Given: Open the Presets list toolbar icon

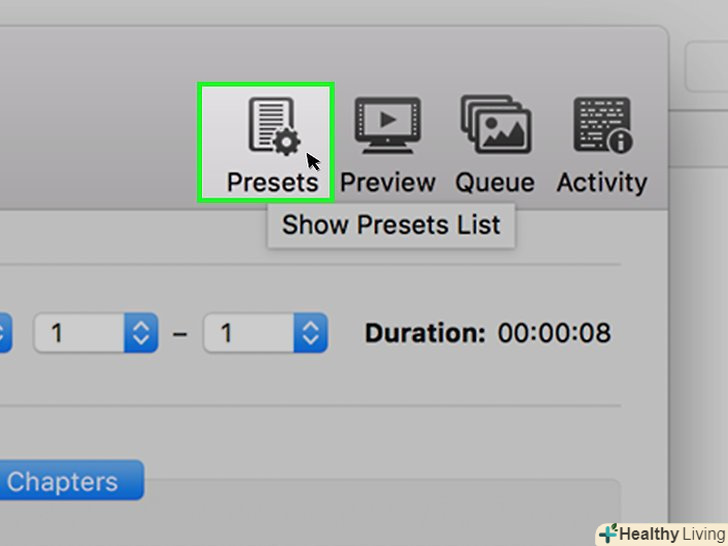Looking at the screenshot, I should 273,125.
